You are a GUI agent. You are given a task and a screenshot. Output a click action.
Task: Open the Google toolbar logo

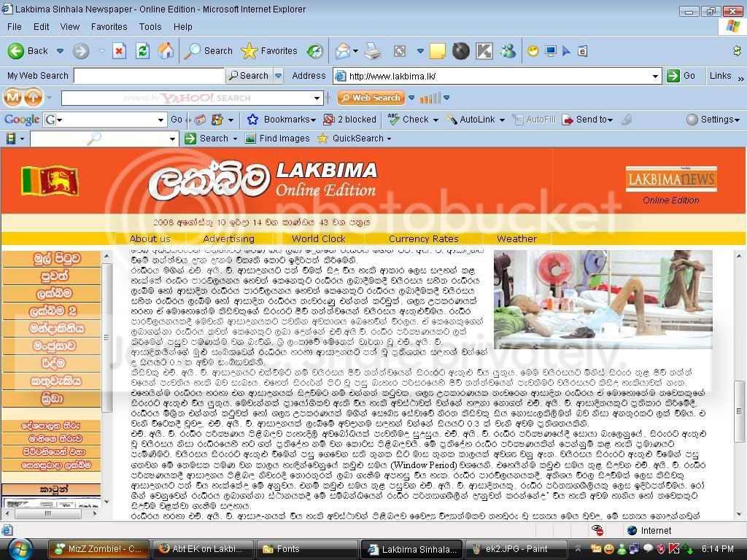(x=22, y=119)
